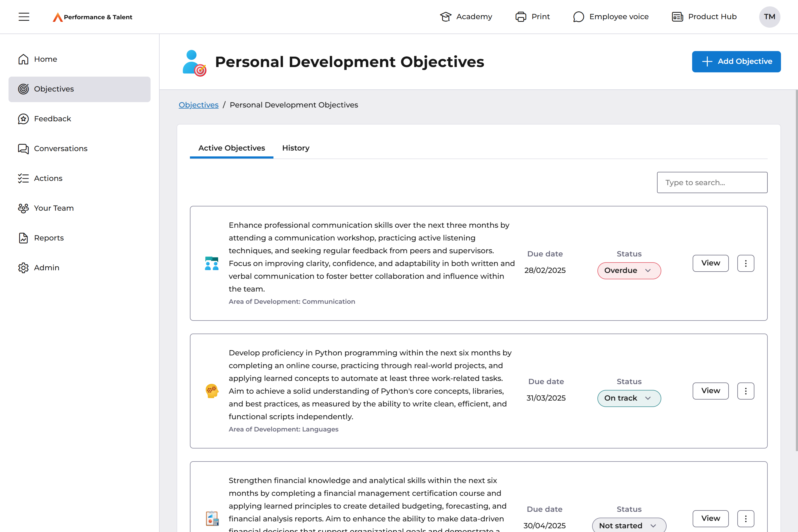
Task: Click the search field
Action: tap(712, 182)
